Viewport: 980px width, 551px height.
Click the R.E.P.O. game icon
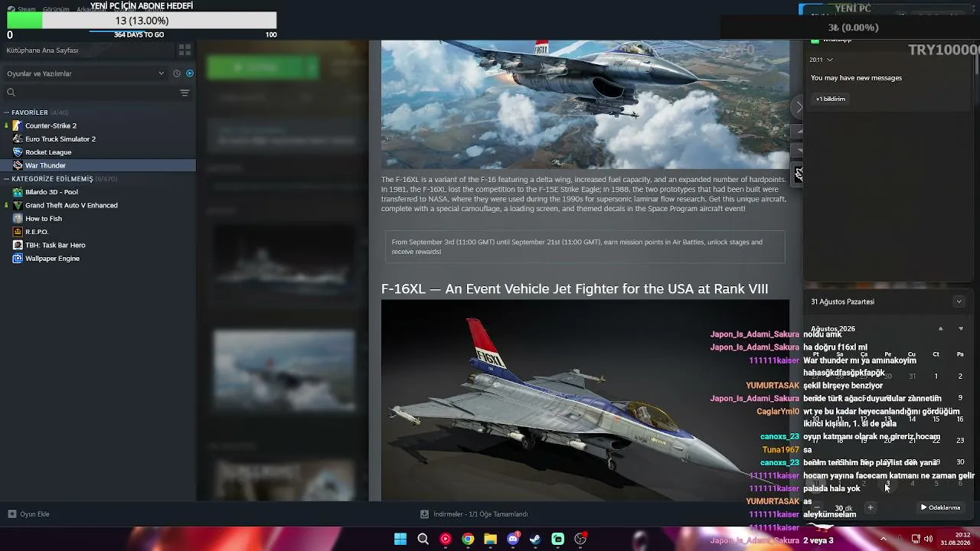point(18,232)
